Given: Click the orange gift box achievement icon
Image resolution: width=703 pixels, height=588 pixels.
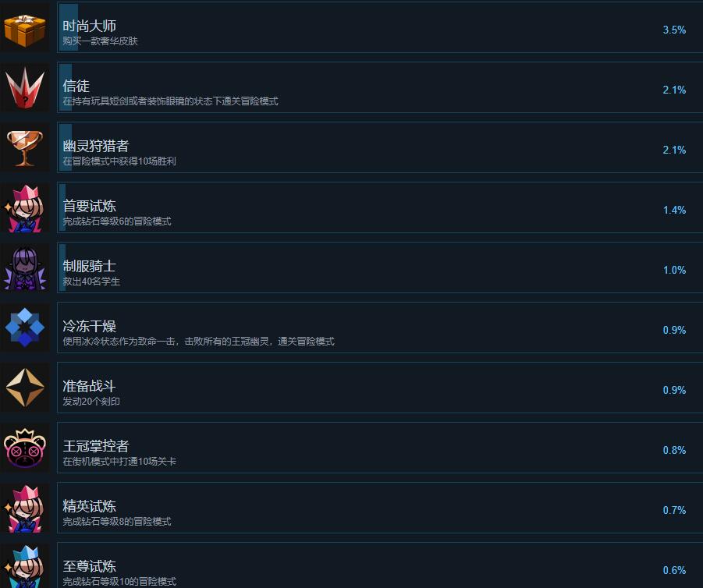Looking at the screenshot, I should click(25, 28).
